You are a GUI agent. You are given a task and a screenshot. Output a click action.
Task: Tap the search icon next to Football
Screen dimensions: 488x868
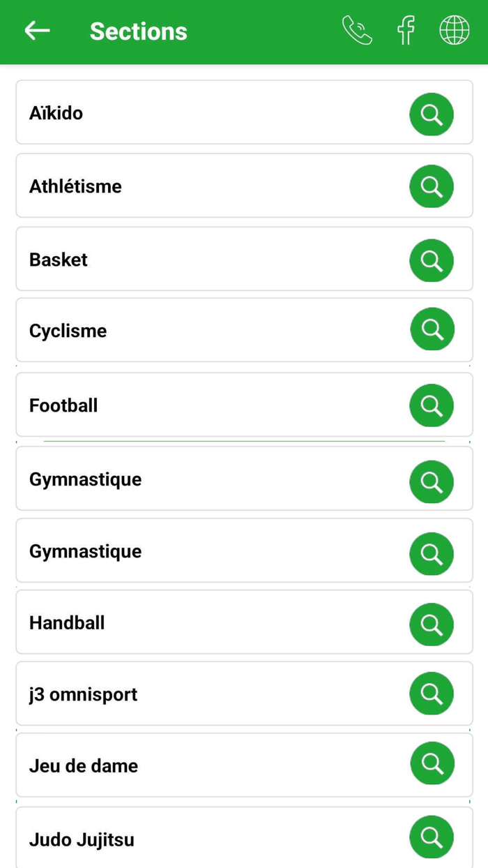[x=431, y=405]
